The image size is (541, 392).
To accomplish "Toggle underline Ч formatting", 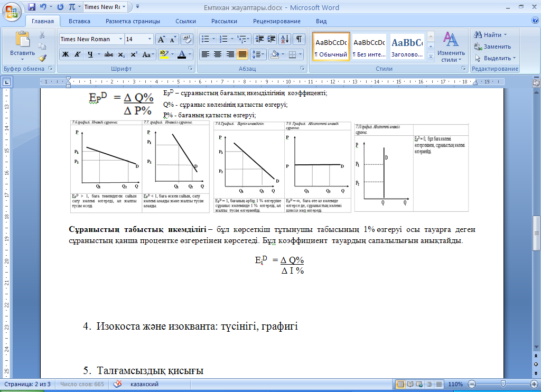I will point(90,54).
